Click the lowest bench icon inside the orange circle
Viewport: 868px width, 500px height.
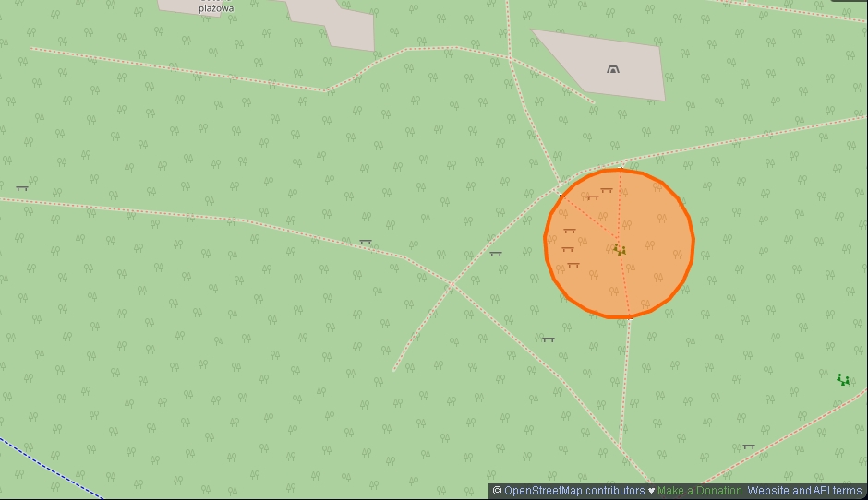coord(573,266)
